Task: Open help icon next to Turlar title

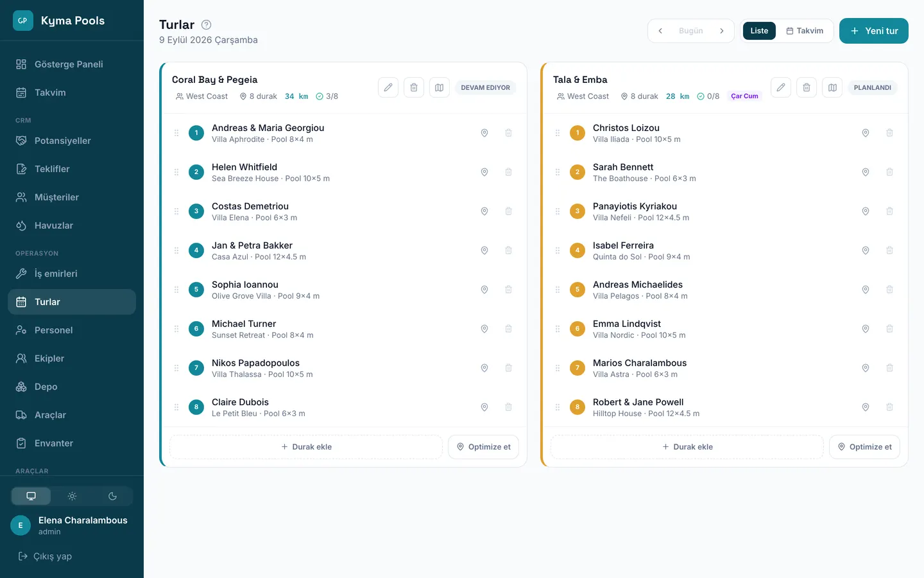Action: pos(206,25)
